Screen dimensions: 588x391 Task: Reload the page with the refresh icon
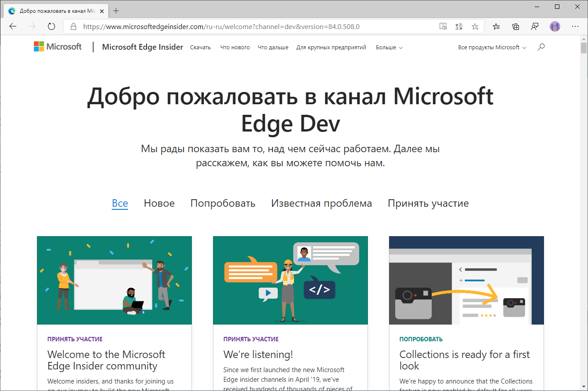pos(51,26)
